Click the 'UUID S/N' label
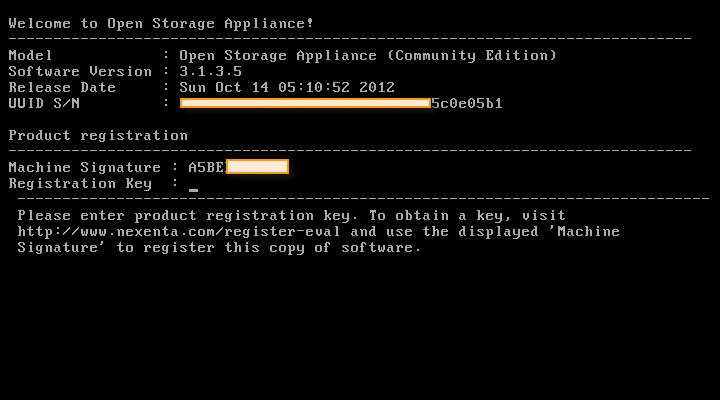720x400 pixels. click(44, 103)
